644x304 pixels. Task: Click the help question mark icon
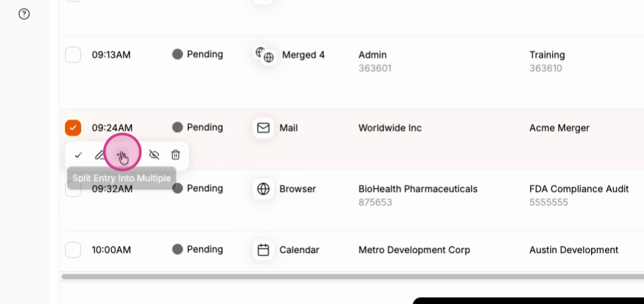coord(24,14)
